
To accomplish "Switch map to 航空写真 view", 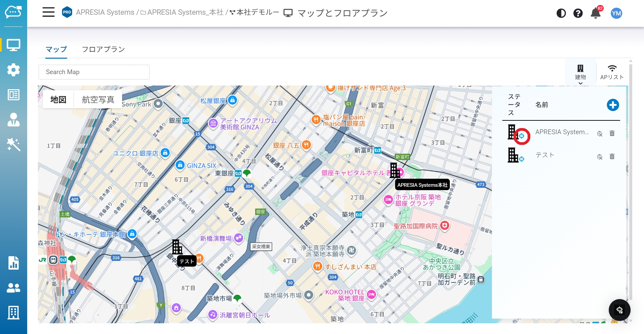I will pos(98,100).
